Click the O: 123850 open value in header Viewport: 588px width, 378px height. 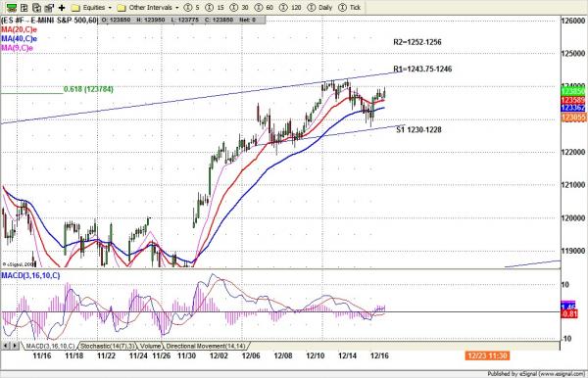coord(116,20)
